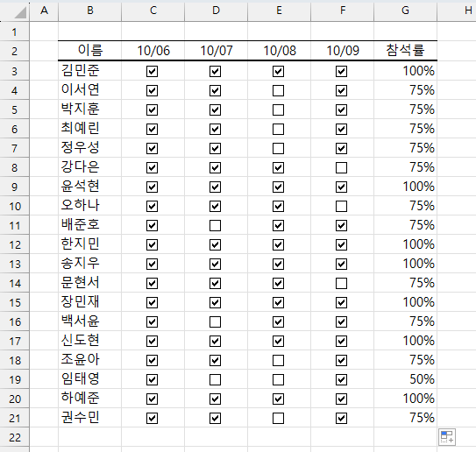The image size is (476, 452).
Task: Select the name cell 임태영
Action: coord(90,379)
